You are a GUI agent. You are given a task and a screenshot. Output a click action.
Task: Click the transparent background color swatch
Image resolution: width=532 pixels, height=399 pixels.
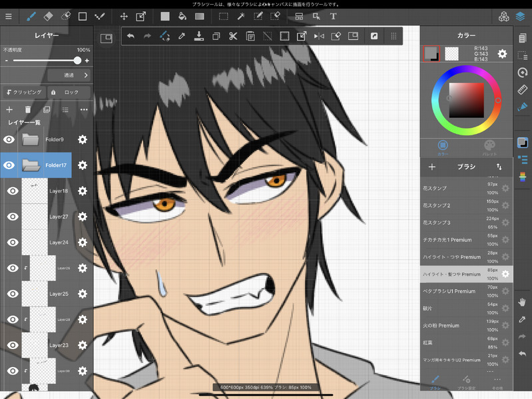451,53
